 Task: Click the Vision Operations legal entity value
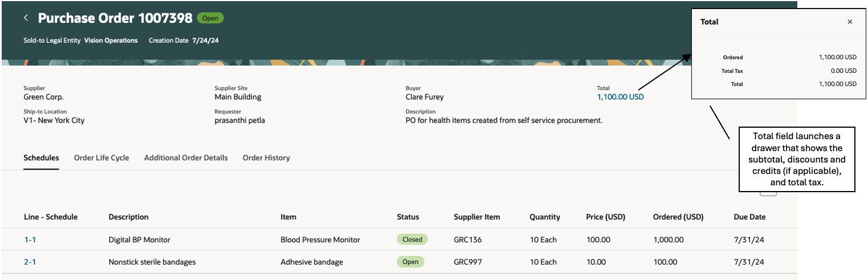click(111, 40)
